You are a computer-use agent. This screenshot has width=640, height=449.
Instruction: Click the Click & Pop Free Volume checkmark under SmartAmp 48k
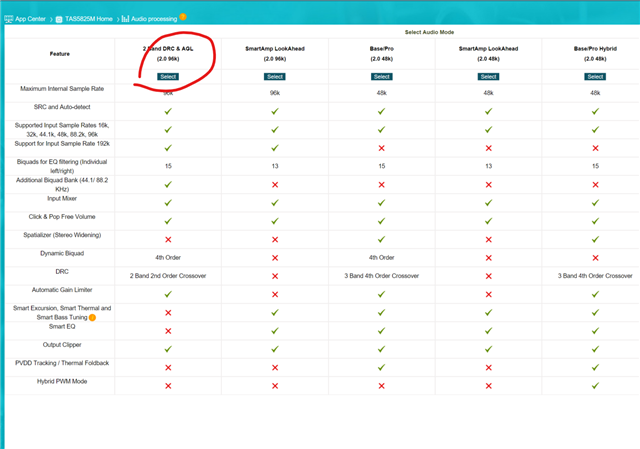click(x=488, y=221)
